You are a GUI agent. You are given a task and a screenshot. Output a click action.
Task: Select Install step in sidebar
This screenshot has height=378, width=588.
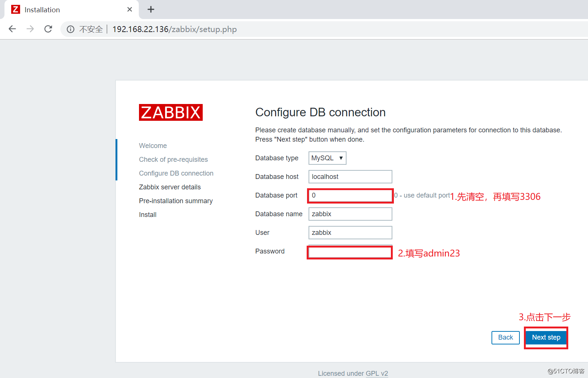tap(148, 215)
